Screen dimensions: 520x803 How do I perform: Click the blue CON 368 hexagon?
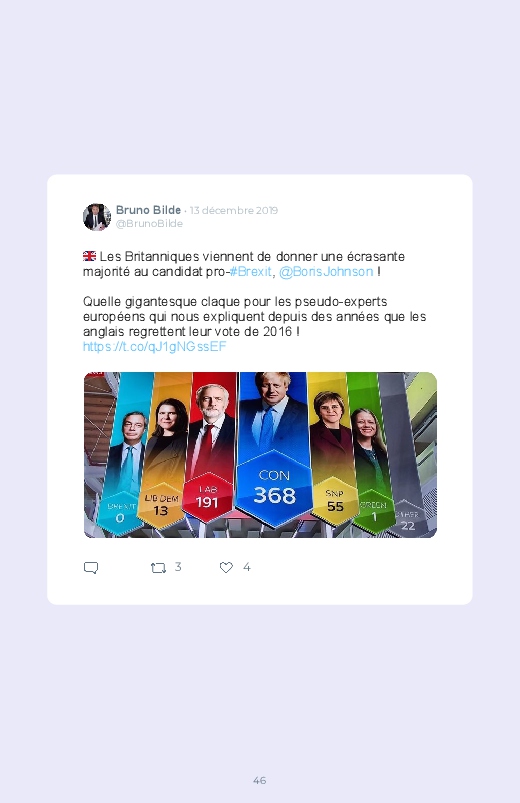point(274,488)
